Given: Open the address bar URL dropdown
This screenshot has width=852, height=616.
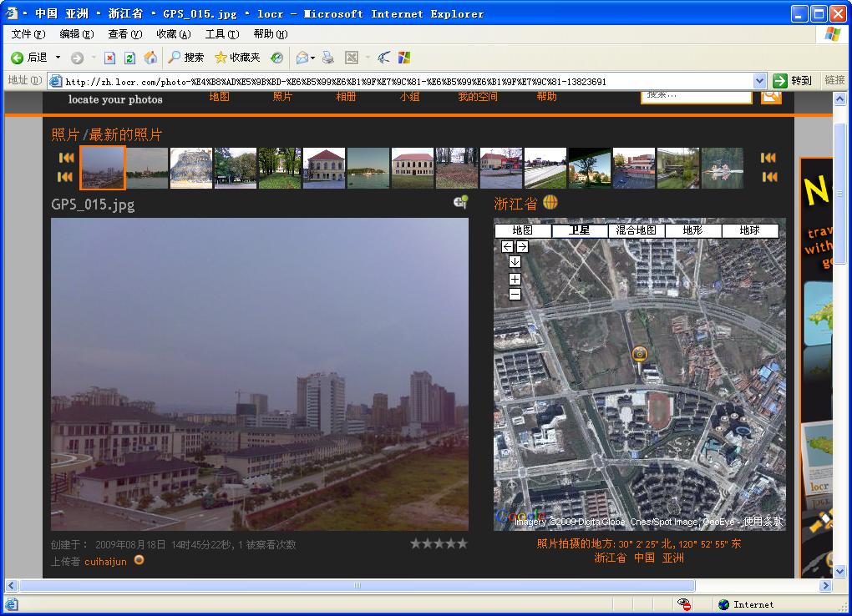Looking at the screenshot, I should [x=759, y=81].
